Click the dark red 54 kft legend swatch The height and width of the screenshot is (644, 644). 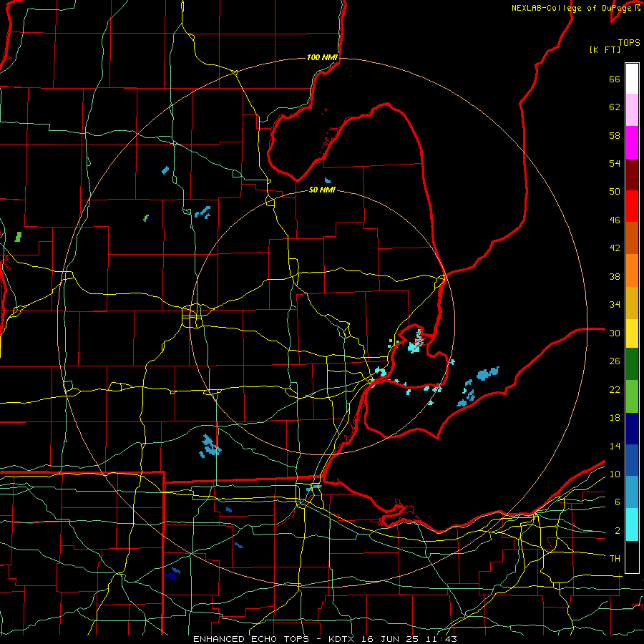[x=632, y=175]
